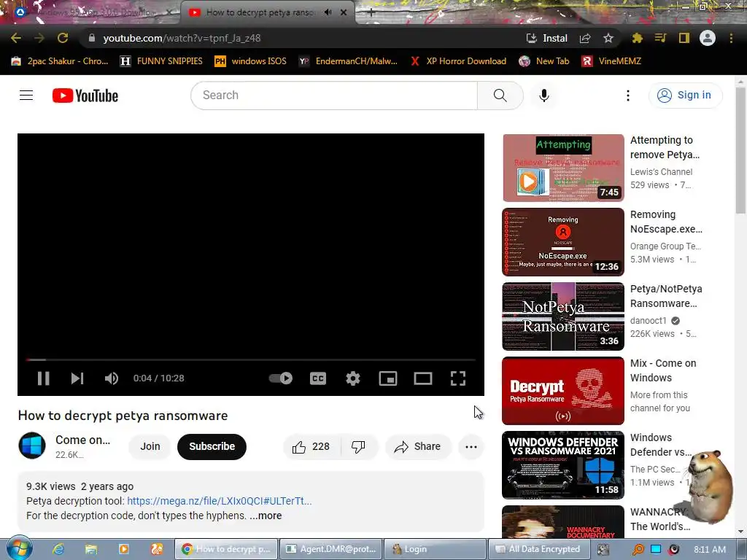Bookmark this page with the star
This screenshot has height=560, width=747.
(608, 38)
